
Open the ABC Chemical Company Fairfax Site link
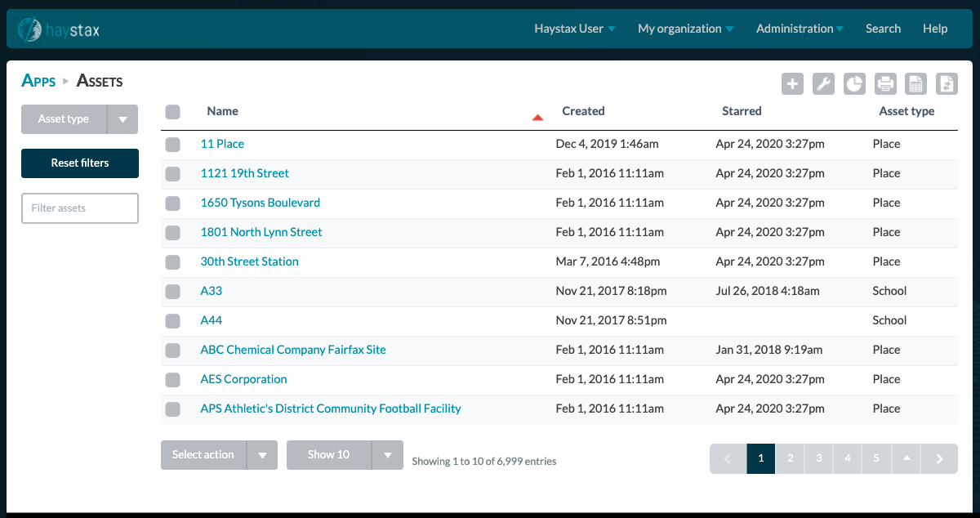tap(293, 350)
